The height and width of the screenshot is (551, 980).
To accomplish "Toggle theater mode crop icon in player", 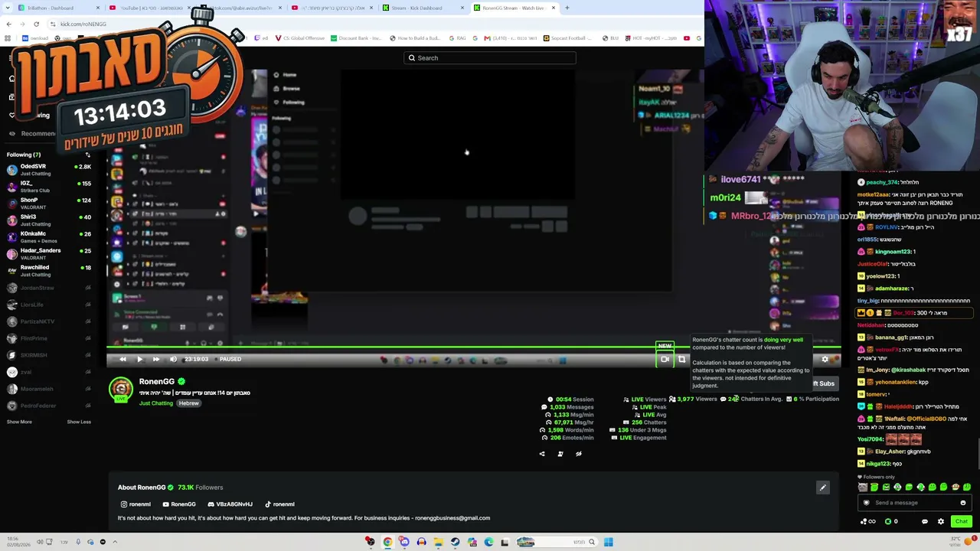I will click(x=681, y=359).
